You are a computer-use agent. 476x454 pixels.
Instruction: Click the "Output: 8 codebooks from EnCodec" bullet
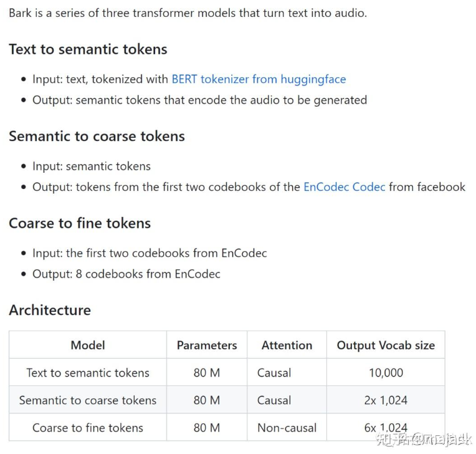pyautogui.click(x=126, y=274)
